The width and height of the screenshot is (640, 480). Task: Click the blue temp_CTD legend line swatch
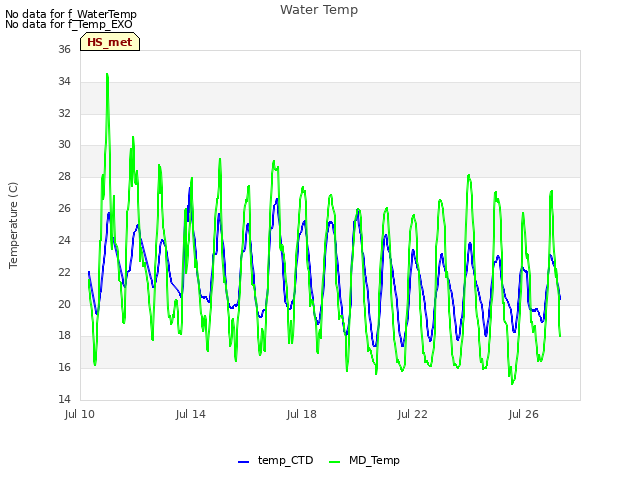coord(243,462)
